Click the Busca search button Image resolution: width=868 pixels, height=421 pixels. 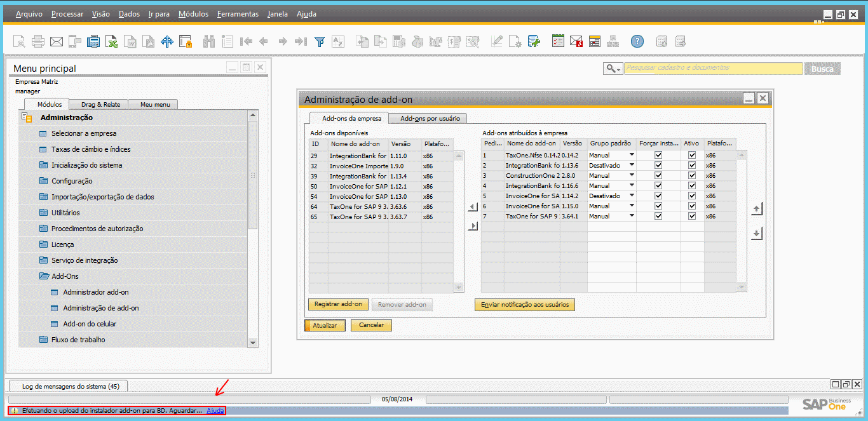point(822,69)
